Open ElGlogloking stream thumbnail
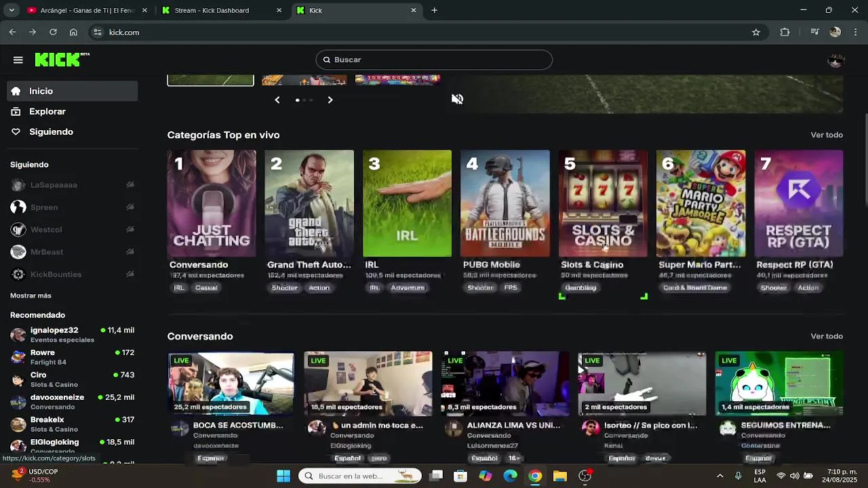Image resolution: width=868 pixels, height=488 pixels. pos(368,383)
